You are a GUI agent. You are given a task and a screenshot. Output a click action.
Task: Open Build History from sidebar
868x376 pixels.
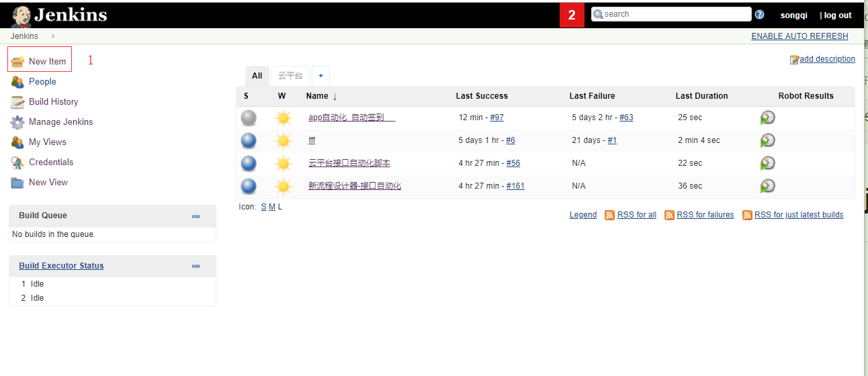point(53,101)
